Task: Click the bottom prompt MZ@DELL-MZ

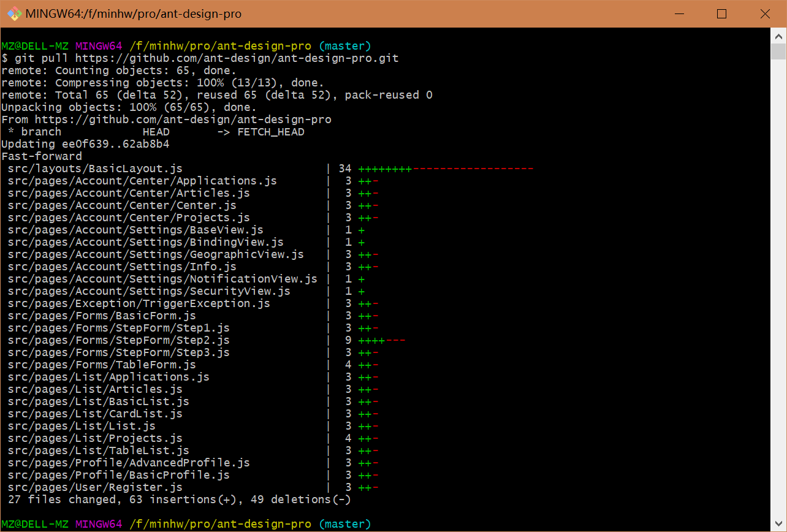Action: pos(35,524)
